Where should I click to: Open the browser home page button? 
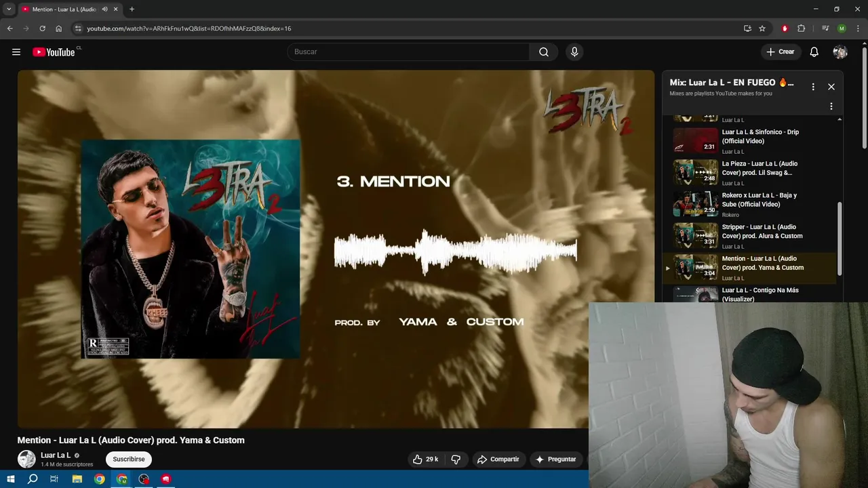coord(58,28)
